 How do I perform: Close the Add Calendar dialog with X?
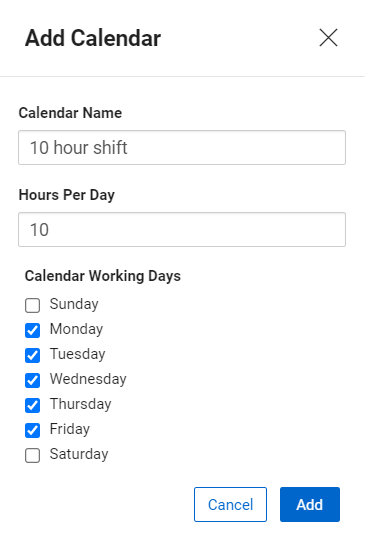coord(328,38)
